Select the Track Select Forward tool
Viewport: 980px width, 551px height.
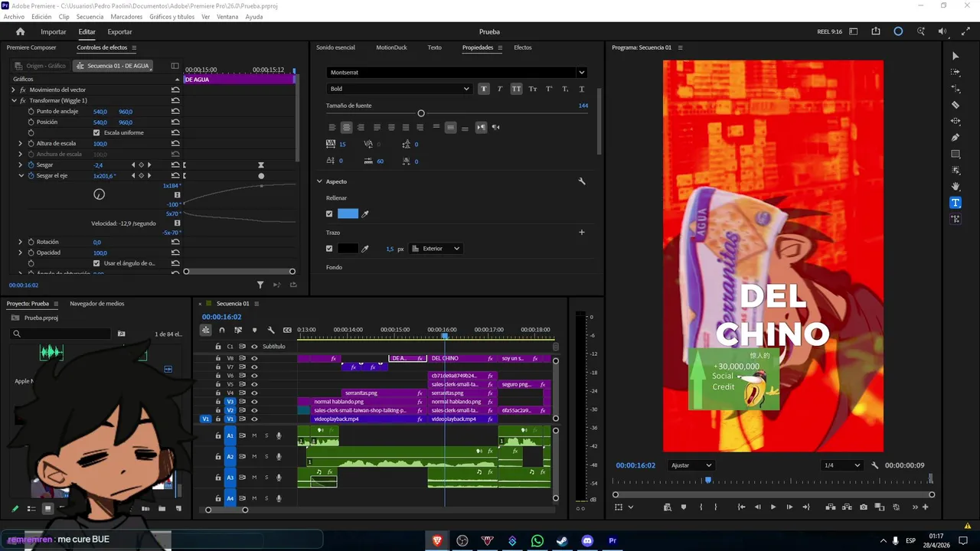pyautogui.click(x=955, y=72)
